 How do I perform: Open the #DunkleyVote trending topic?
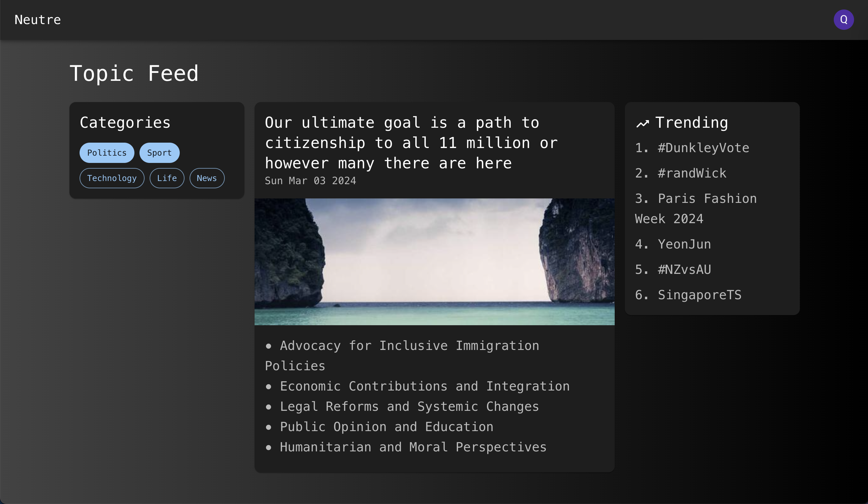click(703, 148)
